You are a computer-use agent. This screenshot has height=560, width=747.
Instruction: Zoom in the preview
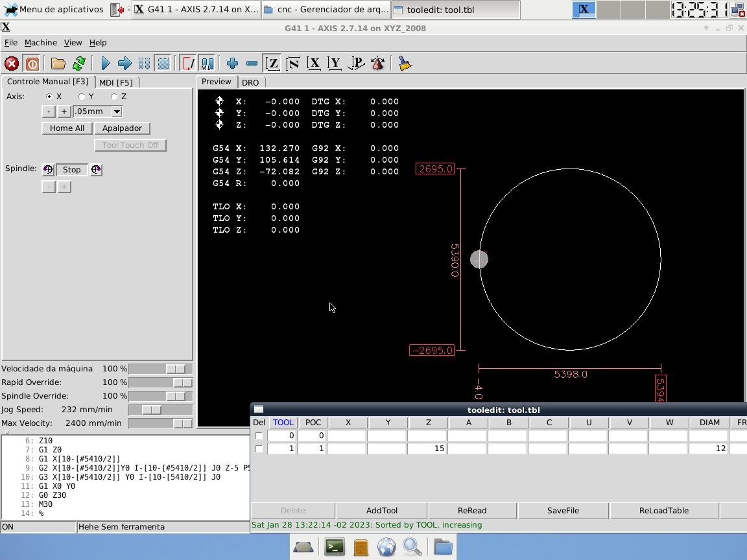[232, 64]
